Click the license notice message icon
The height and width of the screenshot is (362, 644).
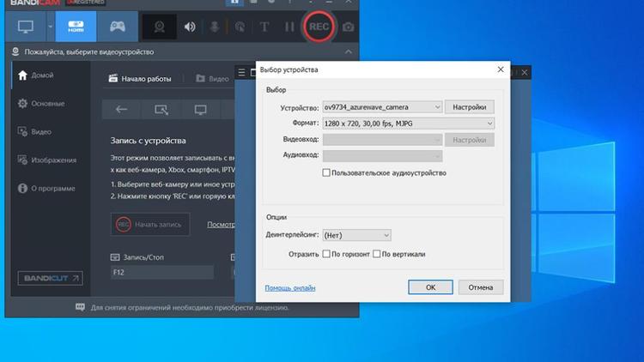80,307
